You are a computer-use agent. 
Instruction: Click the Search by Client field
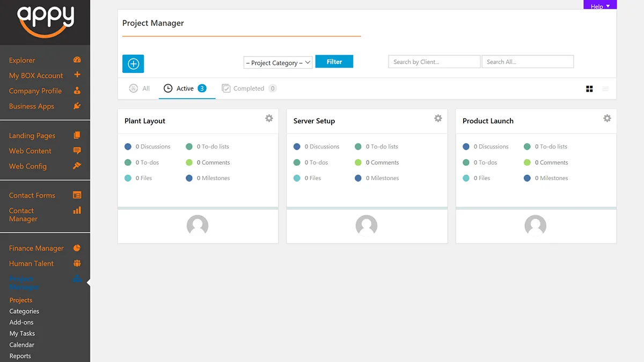coord(434,62)
